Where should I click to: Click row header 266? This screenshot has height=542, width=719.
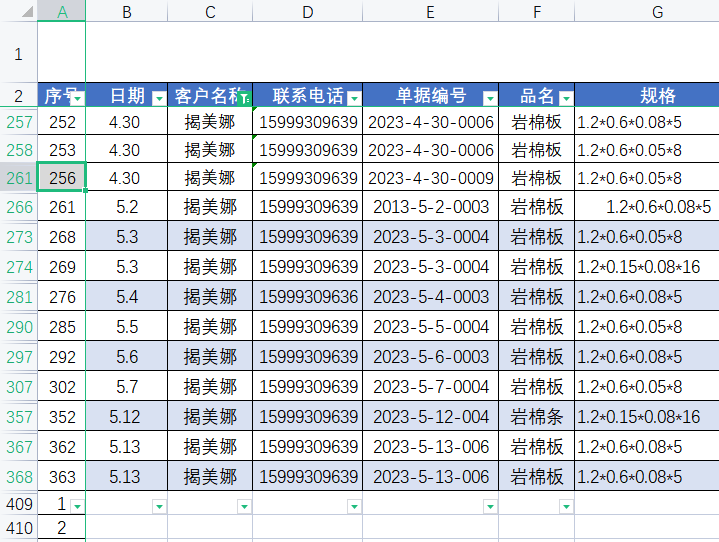pyautogui.click(x=19, y=208)
